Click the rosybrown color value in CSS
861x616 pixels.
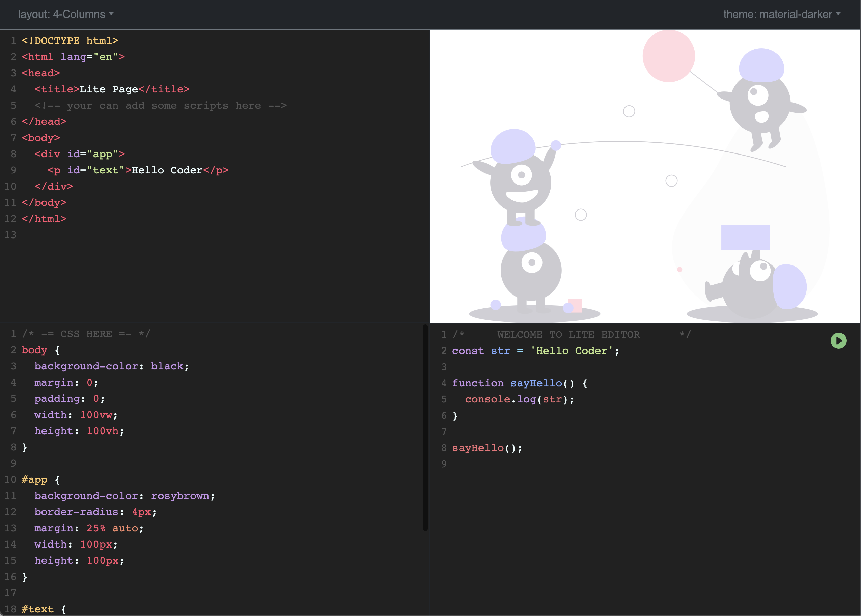click(x=180, y=496)
